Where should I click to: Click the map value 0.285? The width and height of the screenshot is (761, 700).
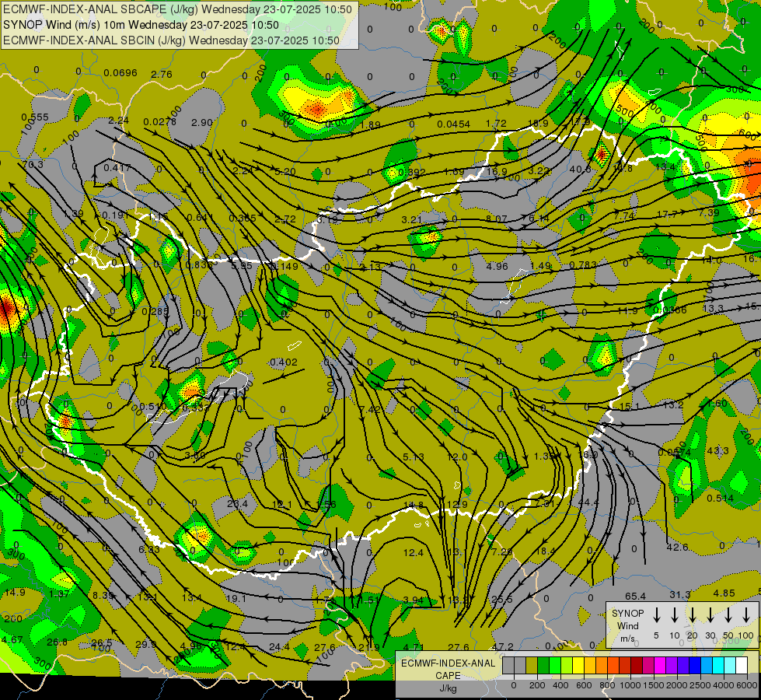(155, 311)
